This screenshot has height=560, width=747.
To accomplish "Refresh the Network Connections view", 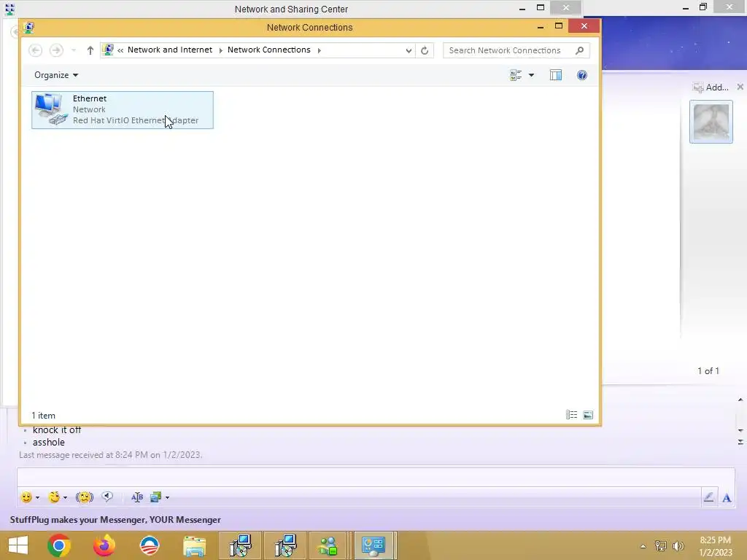I will (x=425, y=50).
